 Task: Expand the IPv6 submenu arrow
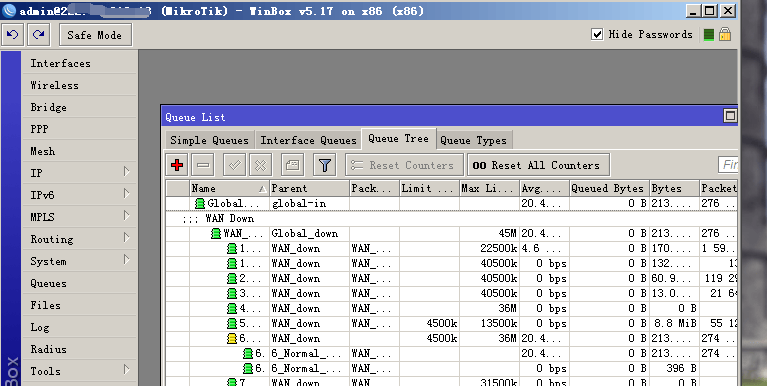126,194
